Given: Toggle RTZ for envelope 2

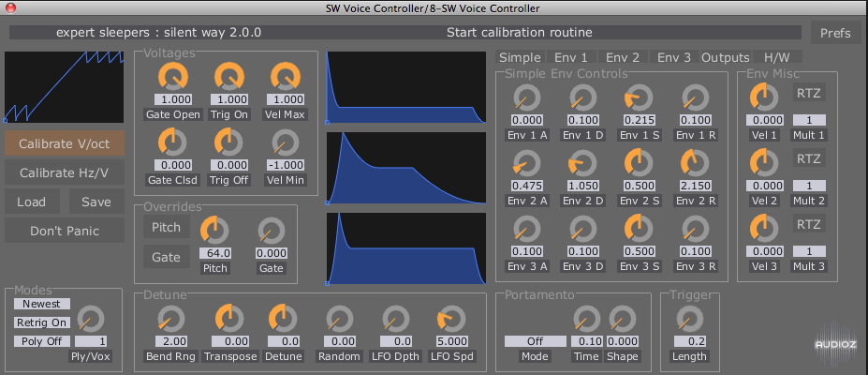Looking at the screenshot, I should click(809, 158).
